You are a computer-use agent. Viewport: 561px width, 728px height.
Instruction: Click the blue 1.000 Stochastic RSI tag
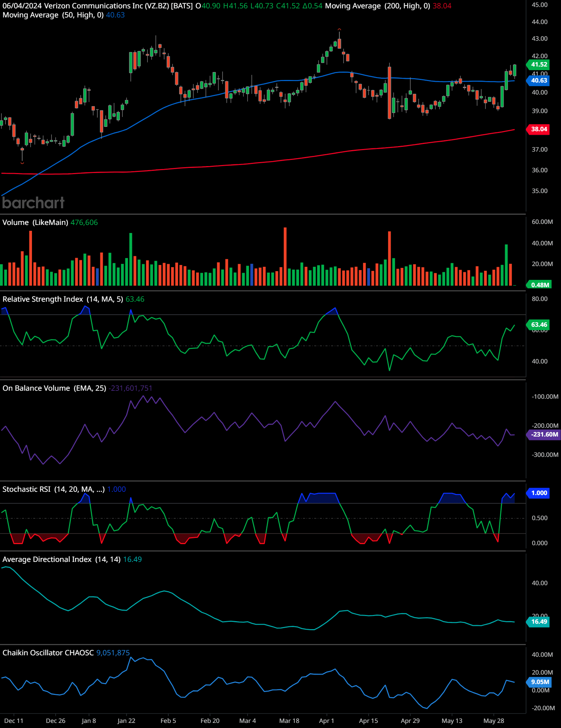coord(538,493)
